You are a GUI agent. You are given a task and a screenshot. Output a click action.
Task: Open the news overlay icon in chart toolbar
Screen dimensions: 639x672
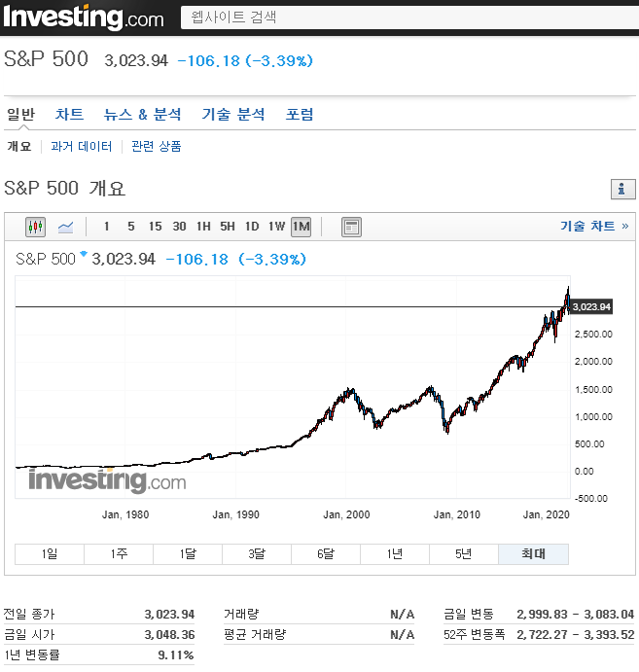(351, 227)
